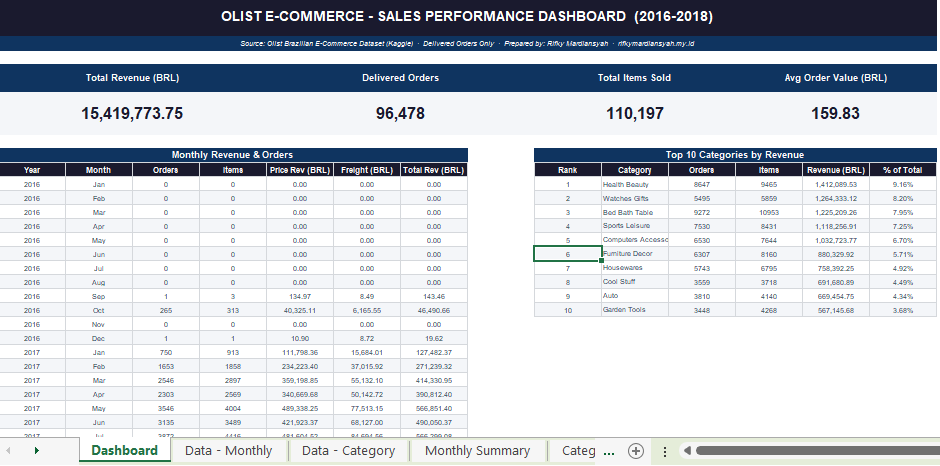This screenshot has height=466, width=940.
Task: Select the 96,478 delivered orders value
Action: click(400, 113)
